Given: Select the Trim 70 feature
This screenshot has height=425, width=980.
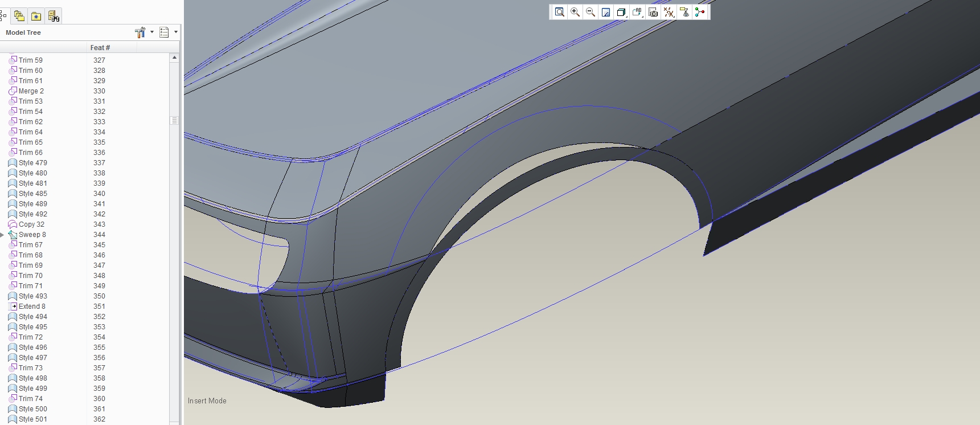Looking at the screenshot, I should point(30,276).
